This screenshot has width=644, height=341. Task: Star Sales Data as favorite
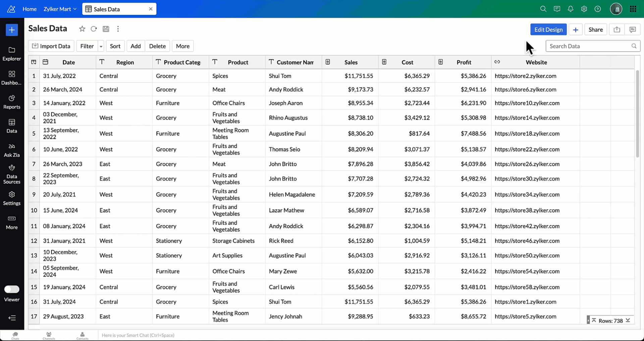(x=82, y=29)
